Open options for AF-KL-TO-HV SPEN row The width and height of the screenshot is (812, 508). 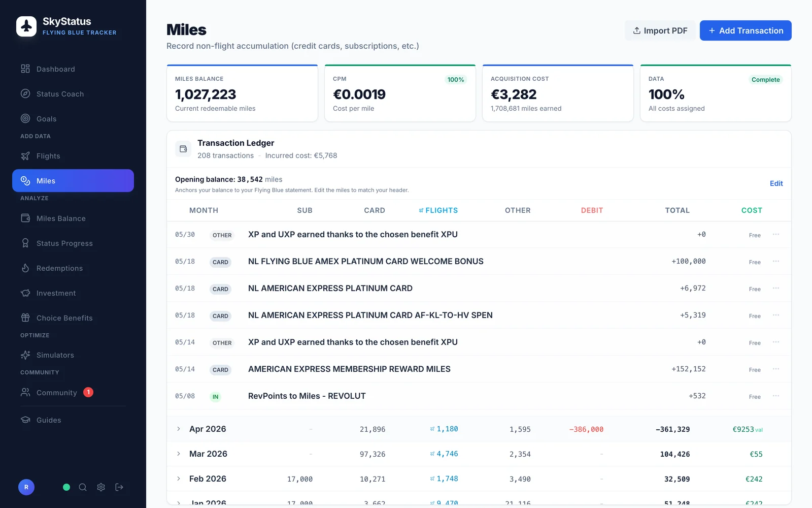pyautogui.click(x=776, y=315)
